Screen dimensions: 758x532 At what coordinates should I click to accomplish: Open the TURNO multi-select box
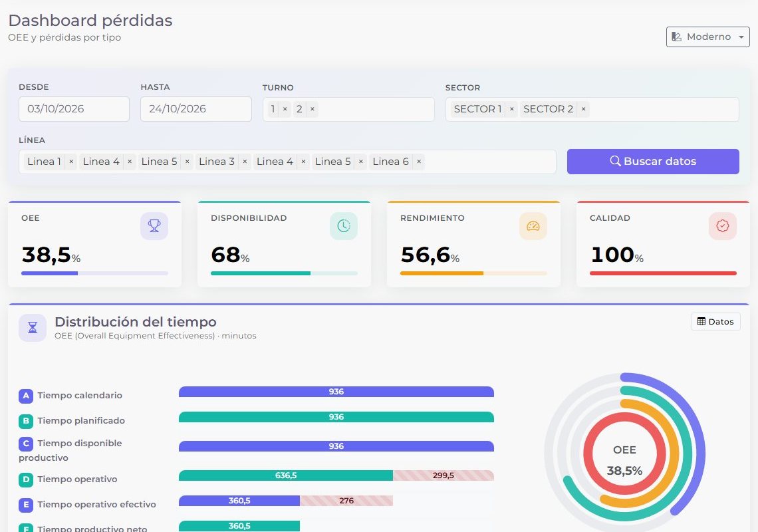[x=348, y=109]
